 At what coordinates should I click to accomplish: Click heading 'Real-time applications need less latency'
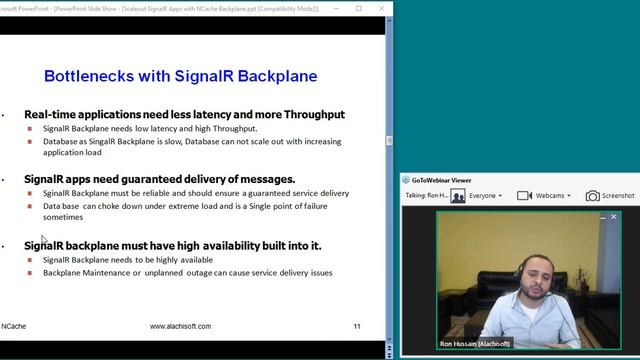click(184, 114)
